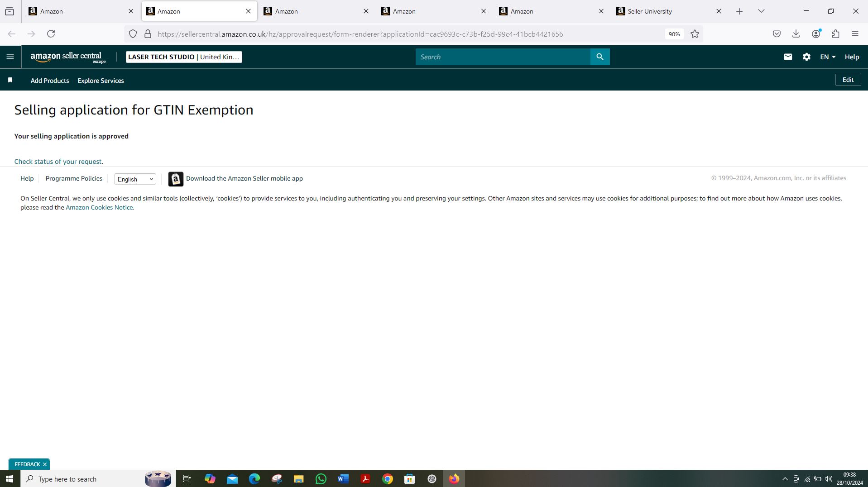Open the Firefox View icon

point(10,11)
